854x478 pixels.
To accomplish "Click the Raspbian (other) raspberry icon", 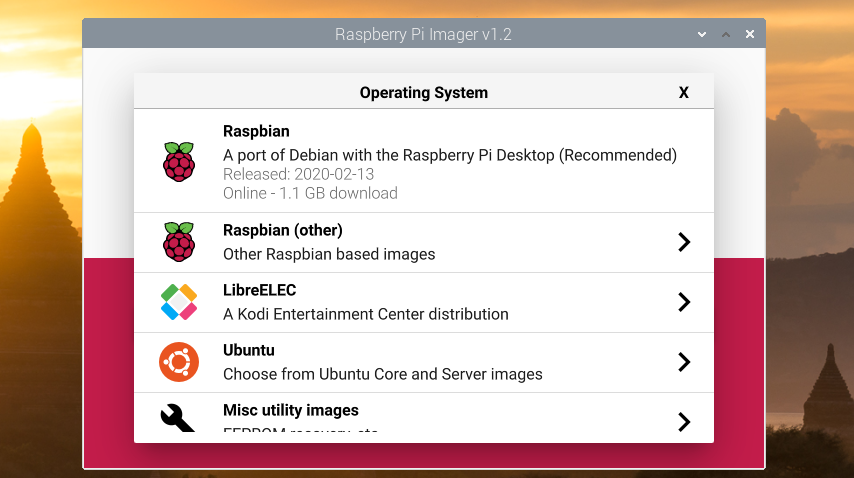I will click(179, 242).
